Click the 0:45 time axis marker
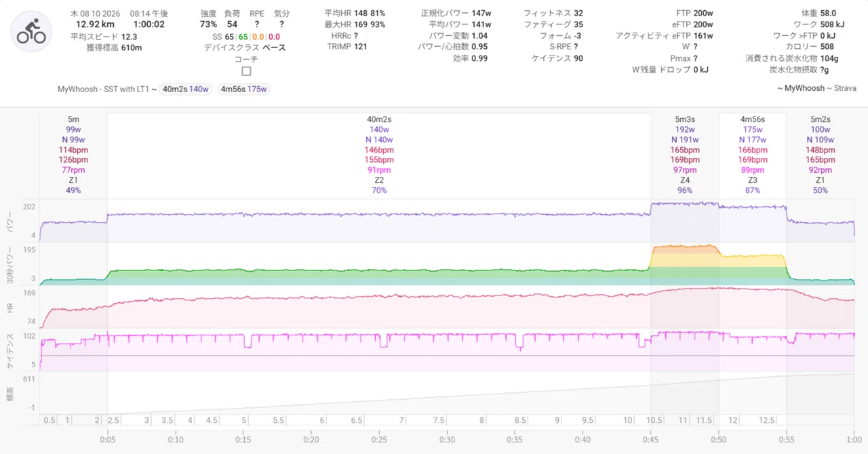 pos(650,438)
